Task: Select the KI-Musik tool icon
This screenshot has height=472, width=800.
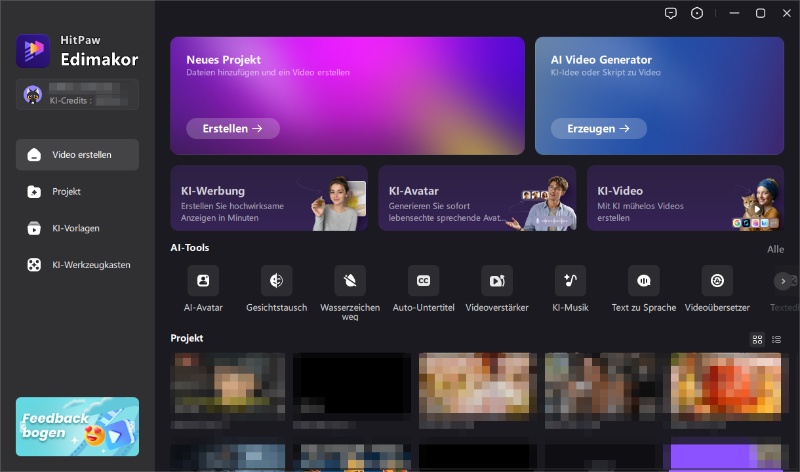Action: point(570,281)
